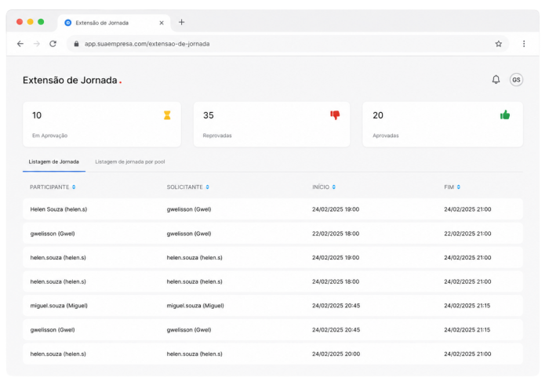Viewport: 549px width, 392px height.
Task: Sort by the PARTICIPANTE column arrows
Action: click(x=74, y=187)
